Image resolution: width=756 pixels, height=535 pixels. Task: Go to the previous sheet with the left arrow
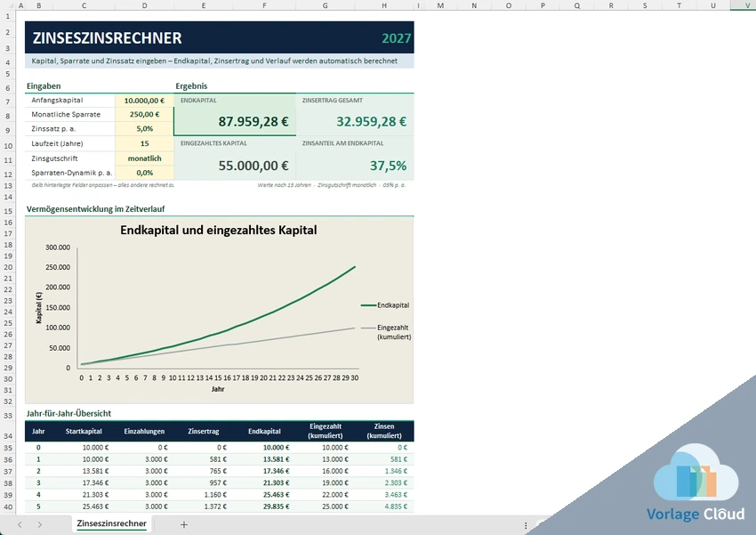point(20,524)
